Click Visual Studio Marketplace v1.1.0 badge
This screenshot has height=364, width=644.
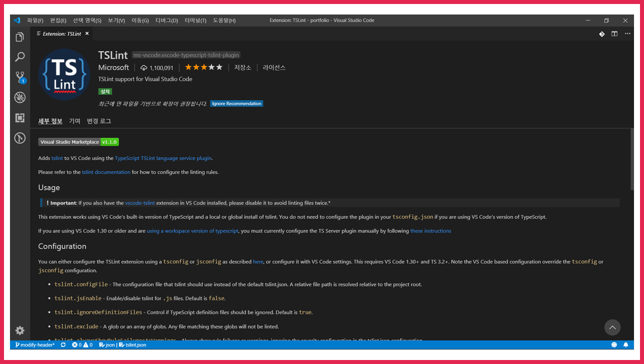tap(78, 142)
